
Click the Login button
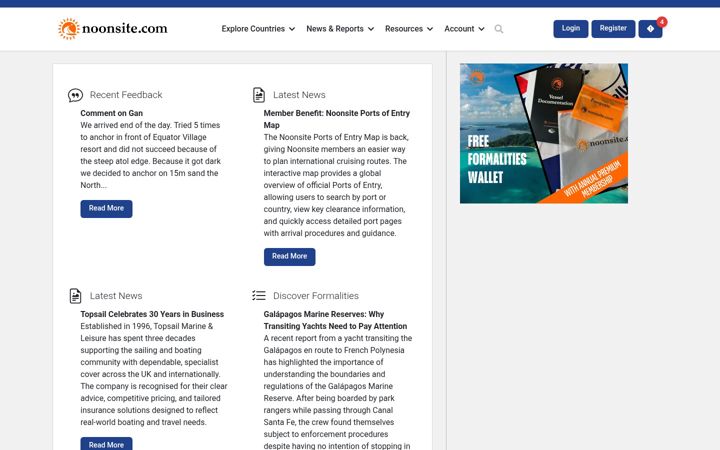pyautogui.click(x=571, y=29)
